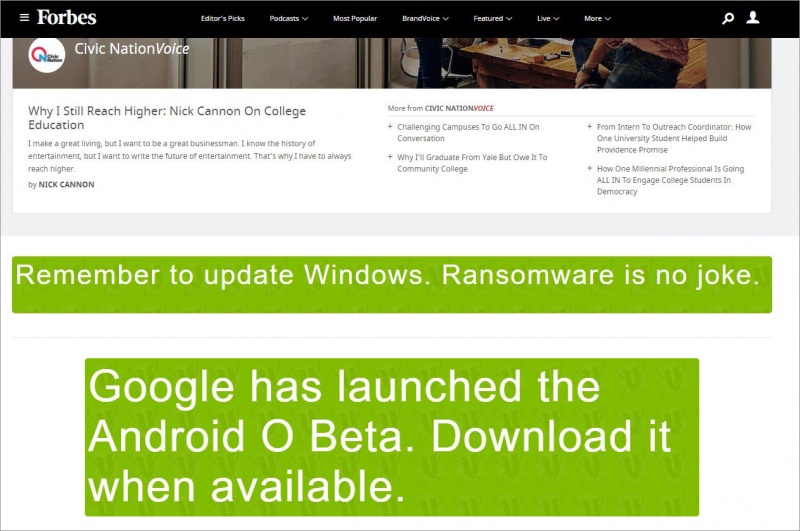Expand the More dropdown
800x531 pixels.
[x=597, y=18]
